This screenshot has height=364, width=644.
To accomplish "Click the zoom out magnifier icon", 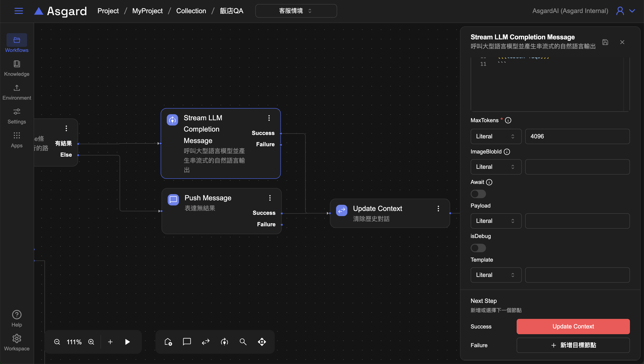I will (57, 342).
